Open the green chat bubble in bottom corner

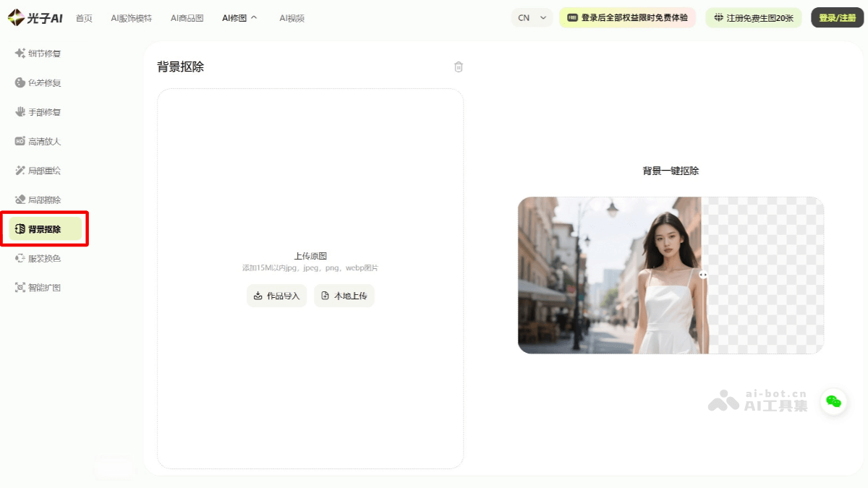coord(834,403)
